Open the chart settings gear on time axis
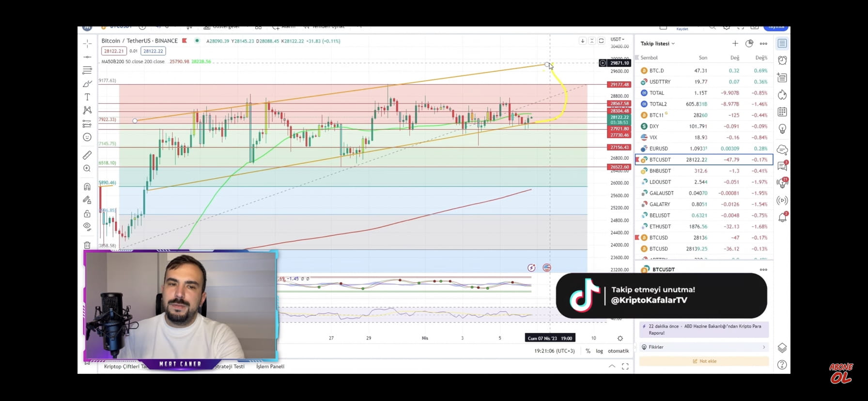 pyautogui.click(x=620, y=338)
